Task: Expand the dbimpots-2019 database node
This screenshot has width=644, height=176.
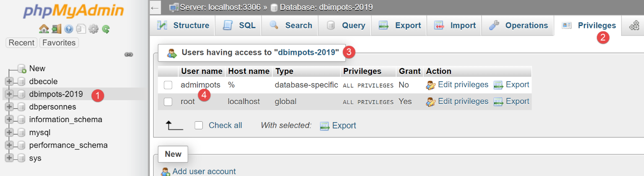Action: tap(9, 94)
